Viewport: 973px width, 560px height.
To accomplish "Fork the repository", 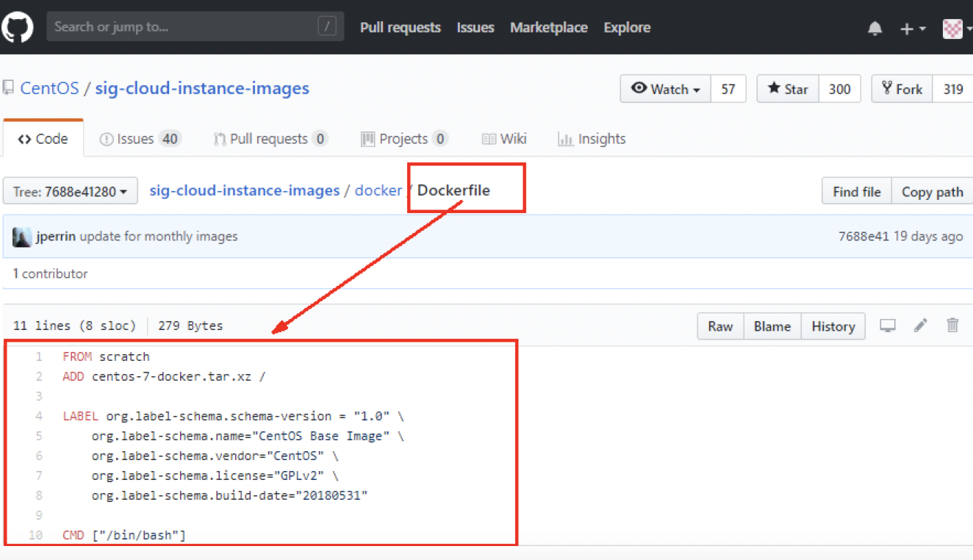I will coord(902,89).
